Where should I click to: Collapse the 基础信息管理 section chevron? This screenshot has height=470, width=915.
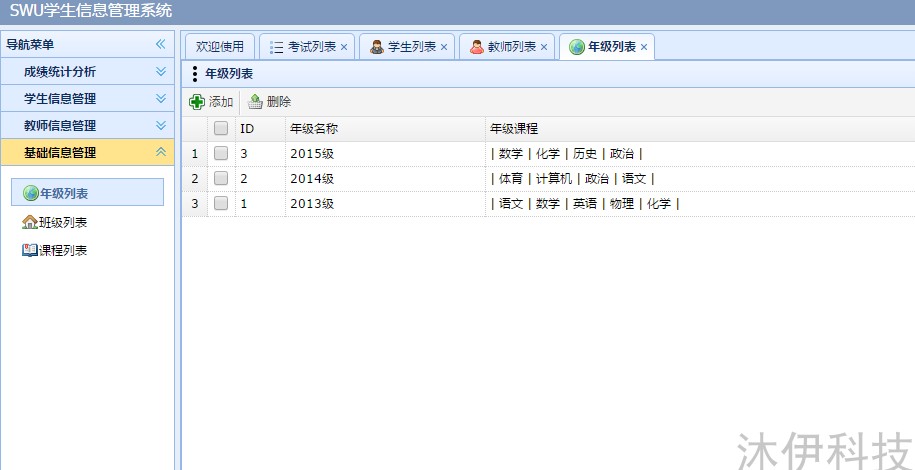(161, 152)
